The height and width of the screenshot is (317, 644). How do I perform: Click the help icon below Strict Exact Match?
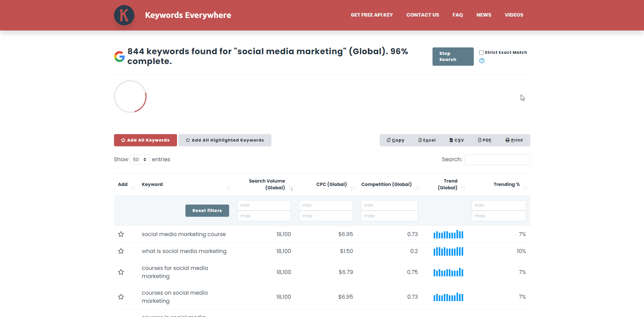(x=482, y=61)
